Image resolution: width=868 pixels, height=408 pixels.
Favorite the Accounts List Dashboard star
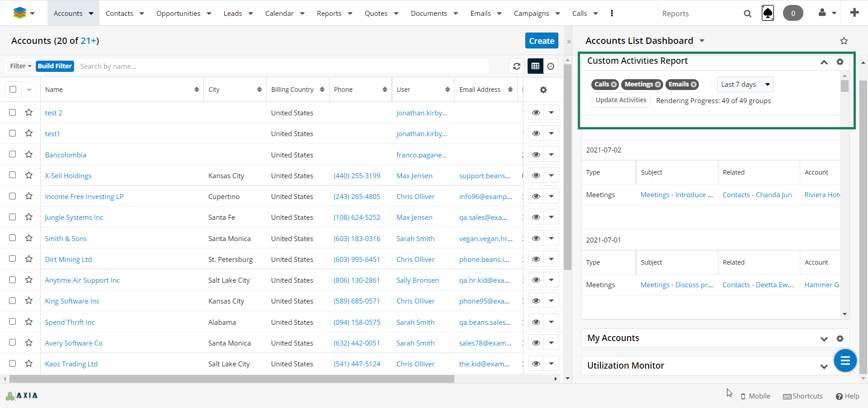tap(844, 41)
